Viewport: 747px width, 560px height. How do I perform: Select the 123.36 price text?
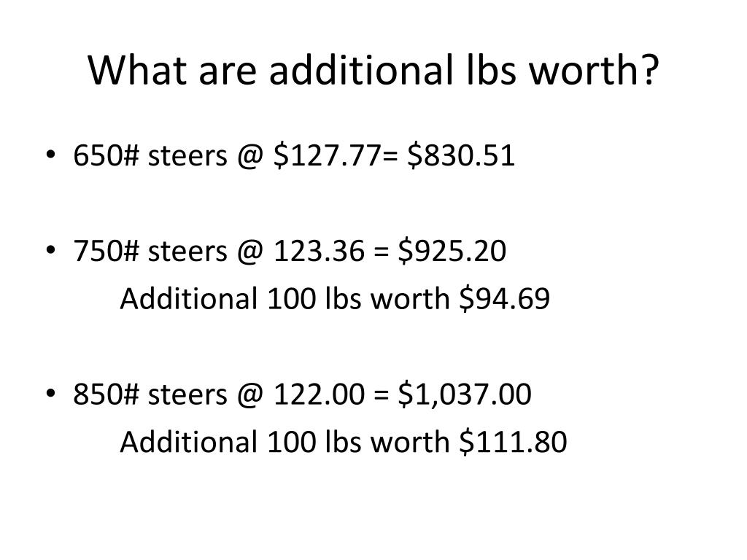click(319, 251)
